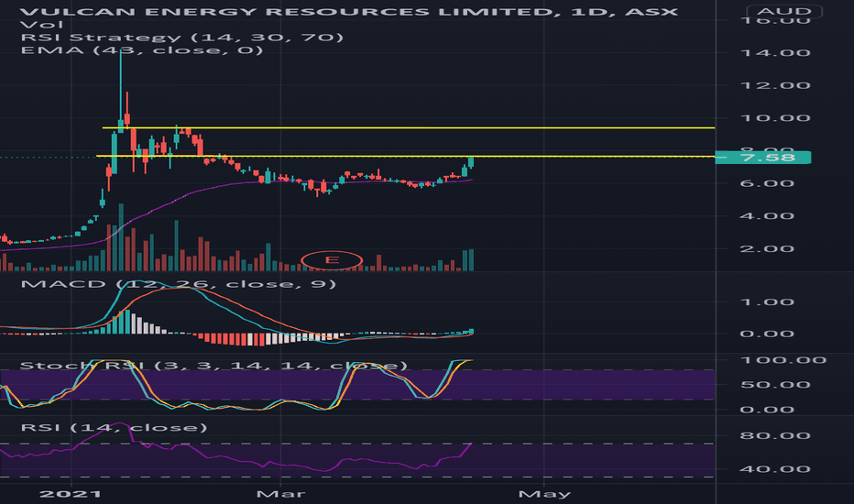The width and height of the screenshot is (854, 504).
Task: Click the 1.00 MACD axis label
Action: point(767,302)
